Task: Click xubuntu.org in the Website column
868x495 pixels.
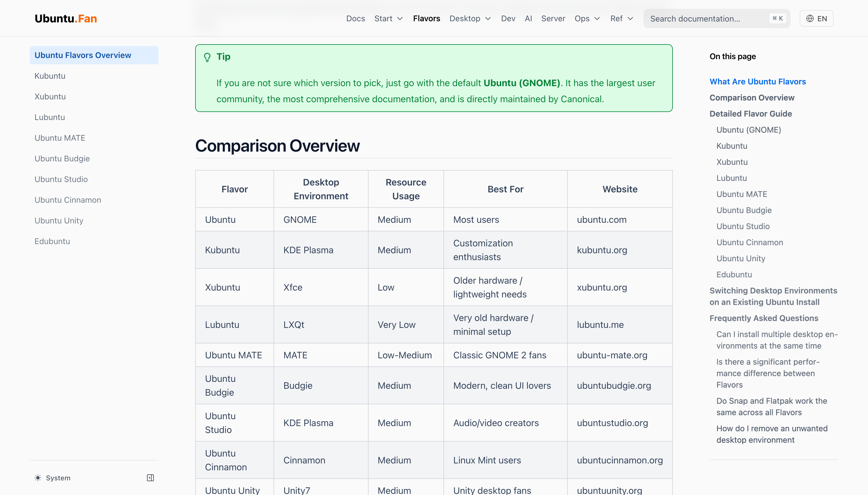Action: pyautogui.click(x=602, y=288)
